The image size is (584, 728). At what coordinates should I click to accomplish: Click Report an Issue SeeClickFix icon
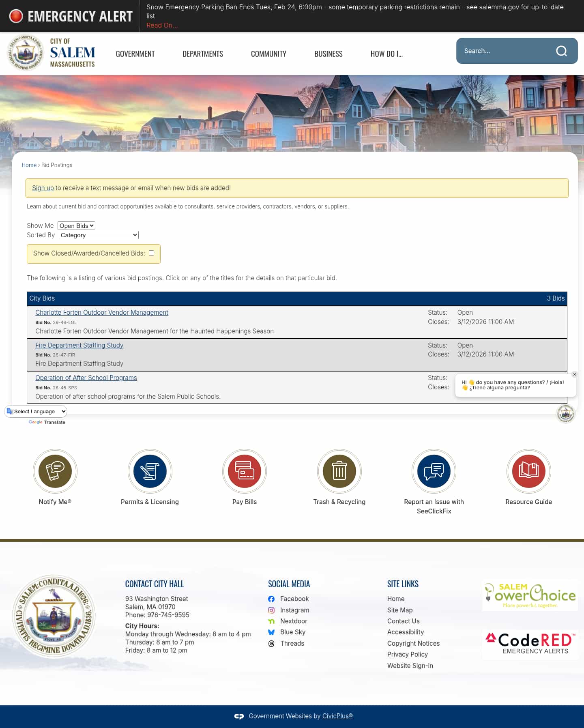coord(434,471)
